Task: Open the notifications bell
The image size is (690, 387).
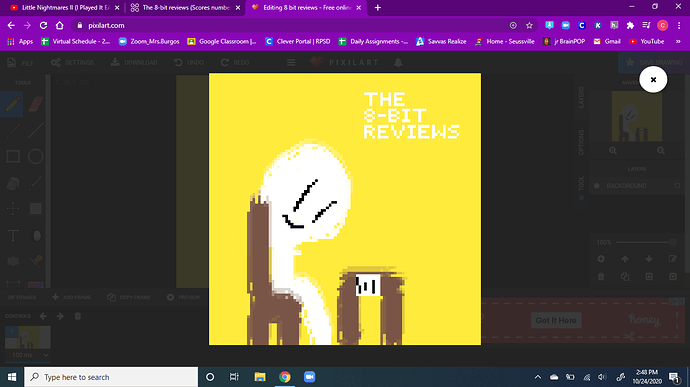Action: [398, 63]
